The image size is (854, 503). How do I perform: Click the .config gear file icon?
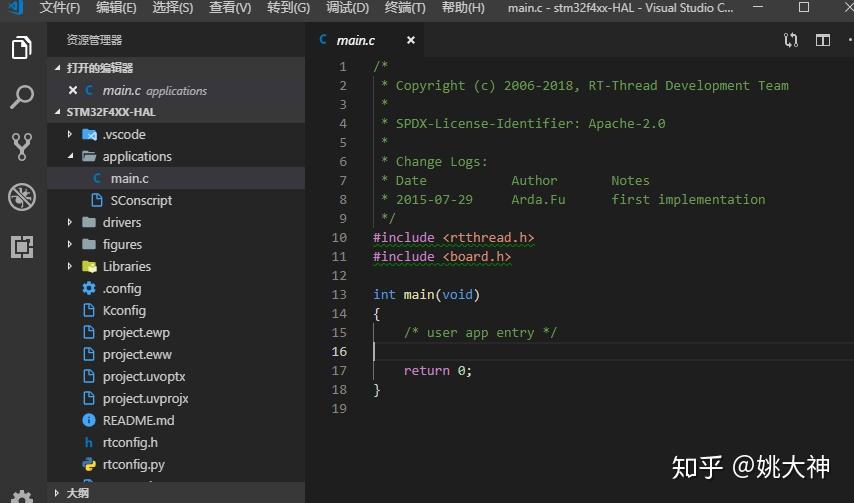tap(89, 288)
